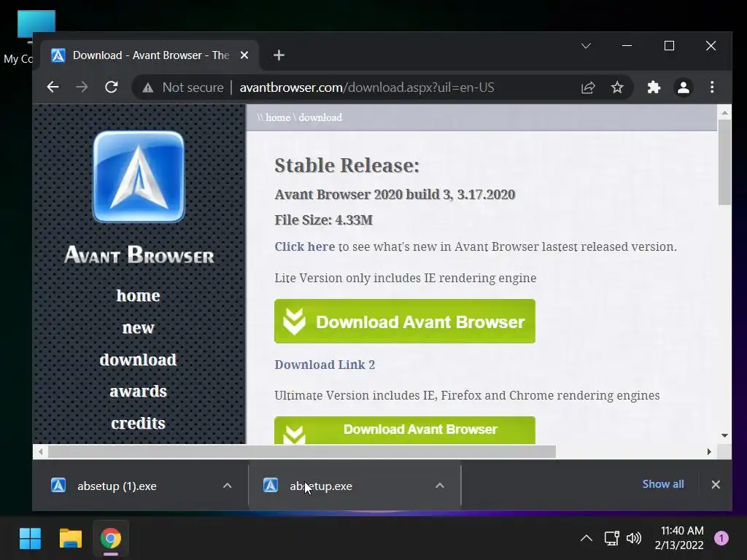Open the new page in sidebar navigation
The image size is (747, 560).
138,327
